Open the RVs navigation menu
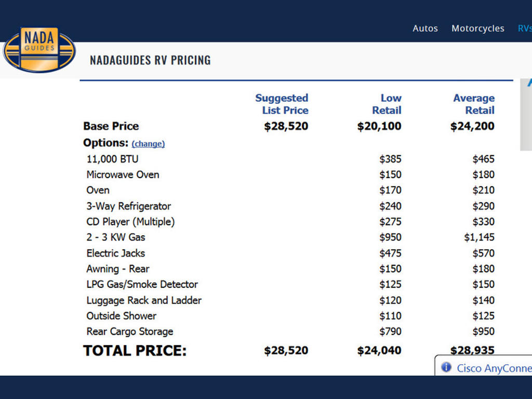 click(525, 29)
